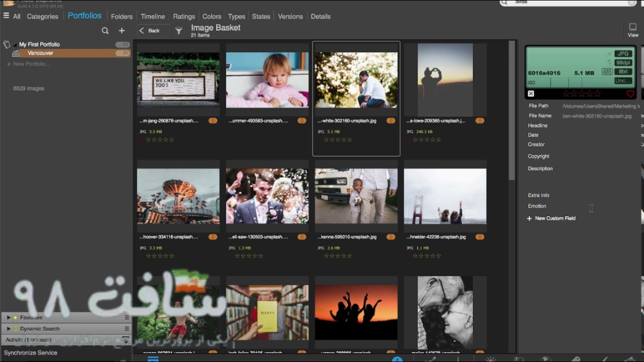Image resolution: width=644 pixels, height=362 pixels.
Task: Open the View layout icon
Action: click(x=633, y=30)
